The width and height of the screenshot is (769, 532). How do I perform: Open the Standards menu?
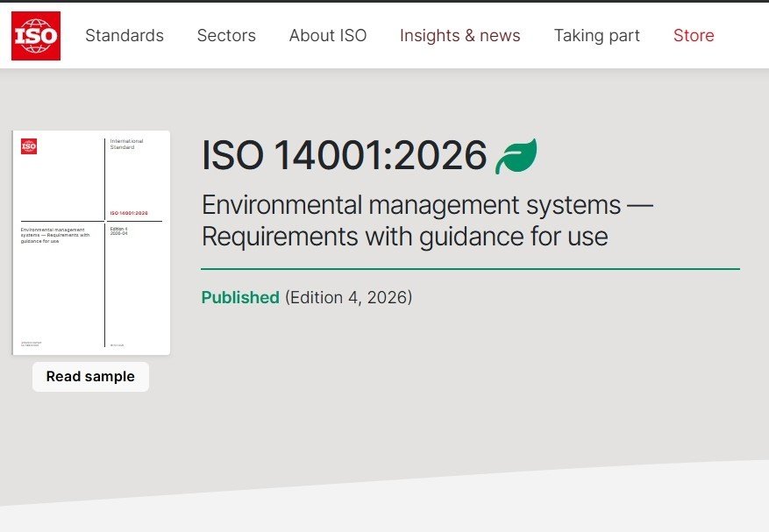coord(125,35)
